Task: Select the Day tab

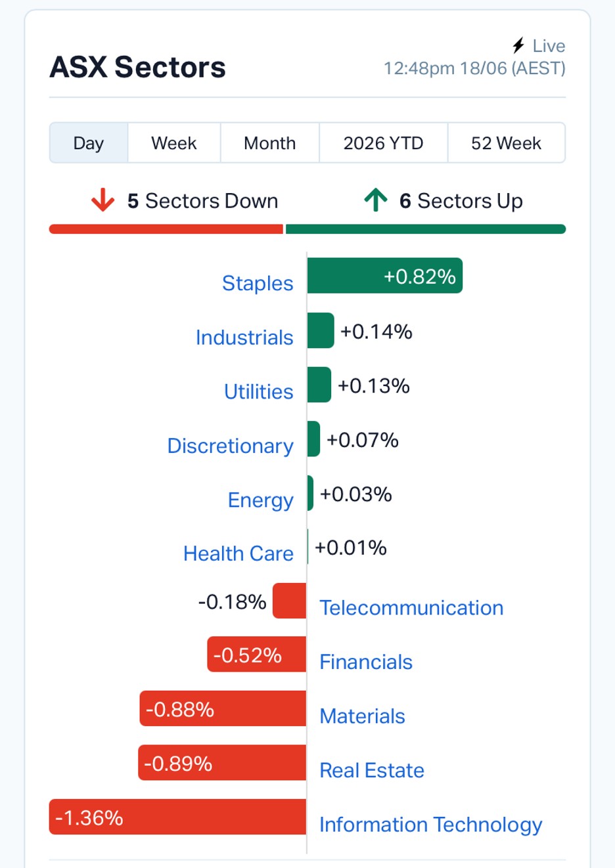Action: [x=89, y=142]
